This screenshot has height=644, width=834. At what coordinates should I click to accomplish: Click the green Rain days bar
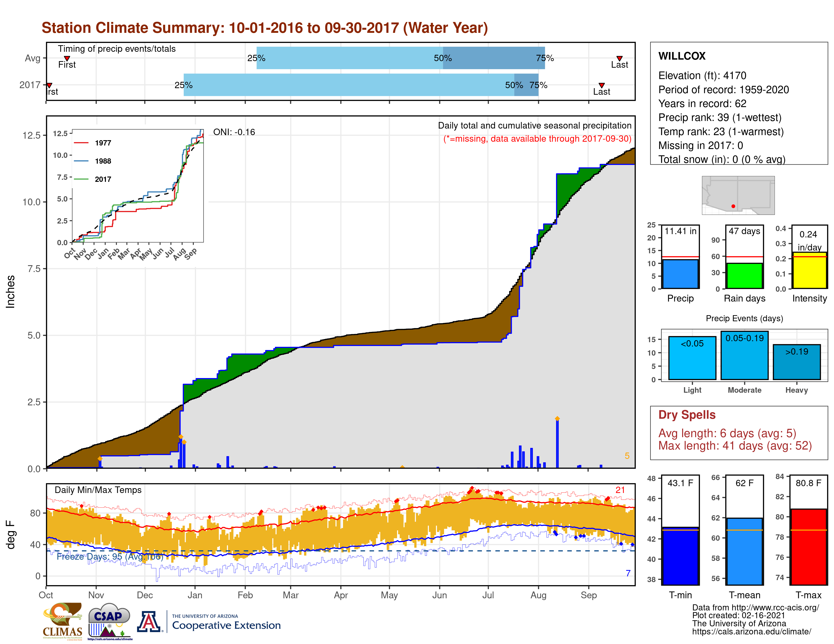pos(744,276)
